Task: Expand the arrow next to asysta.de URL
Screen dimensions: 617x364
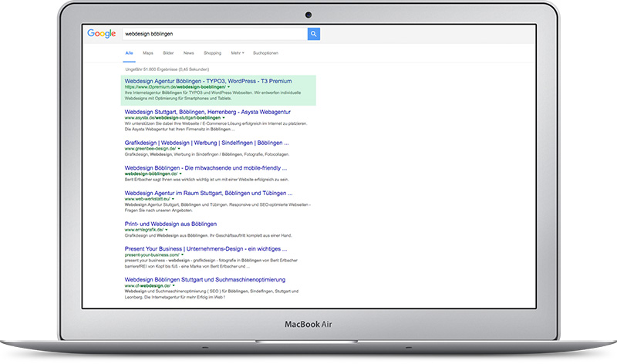Action: [224, 118]
